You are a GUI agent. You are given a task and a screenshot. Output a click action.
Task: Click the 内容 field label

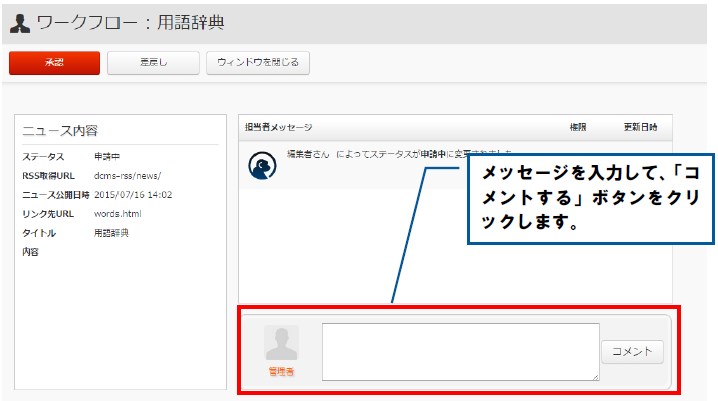30,252
